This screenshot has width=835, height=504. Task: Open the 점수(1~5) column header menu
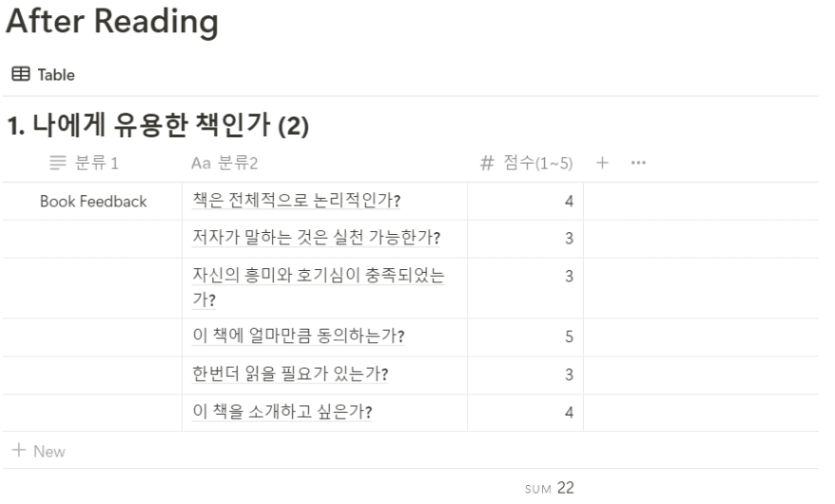pos(526,163)
